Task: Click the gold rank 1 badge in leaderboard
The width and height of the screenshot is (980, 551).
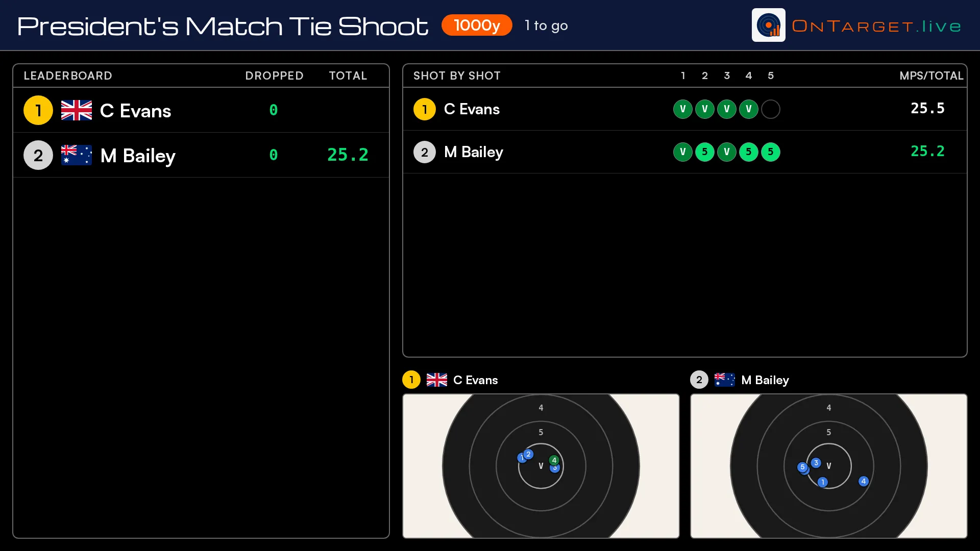Action: click(x=38, y=110)
